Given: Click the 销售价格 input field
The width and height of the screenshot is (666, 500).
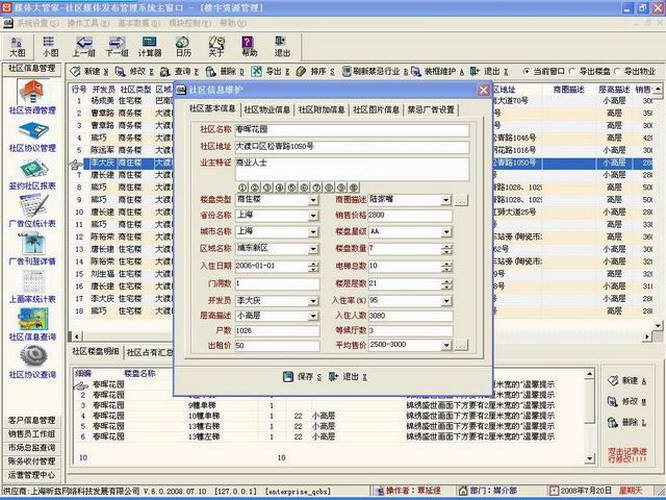Looking at the screenshot, I should pyautogui.click(x=409, y=215).
